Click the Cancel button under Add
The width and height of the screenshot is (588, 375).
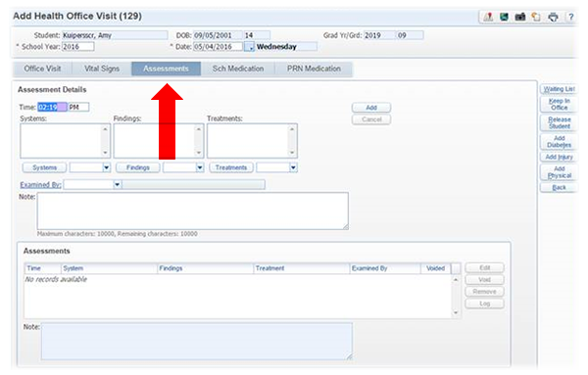(371, 119)
